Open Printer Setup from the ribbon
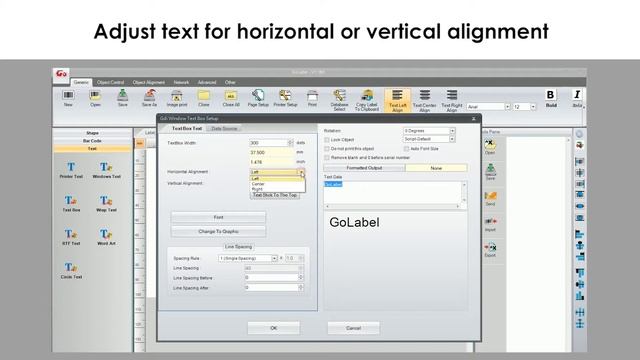Screen dimensions: 640x360 click(x=285, y=98)
